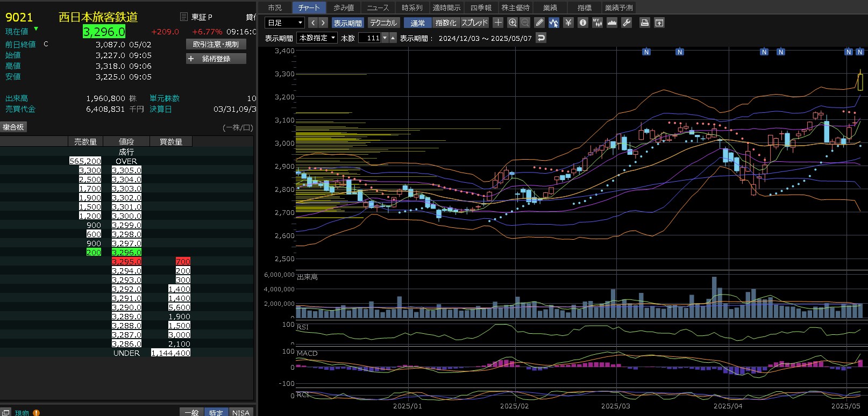Go to next chart period arrow
This screenshot has width=868, height=416.
click(323, 23)
